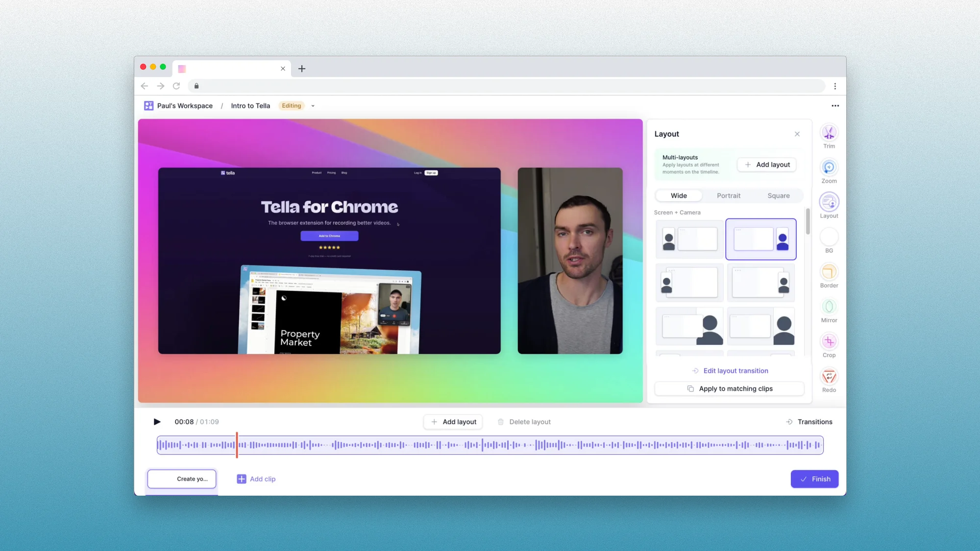Click the Border tool icon
This screenshot has width=980, height=551.
tap(829, 272)
